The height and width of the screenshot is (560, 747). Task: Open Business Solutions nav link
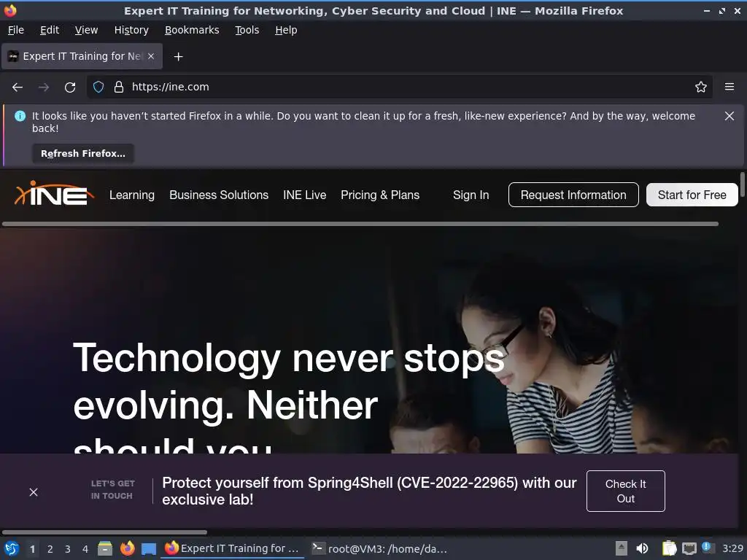point(219,195)
